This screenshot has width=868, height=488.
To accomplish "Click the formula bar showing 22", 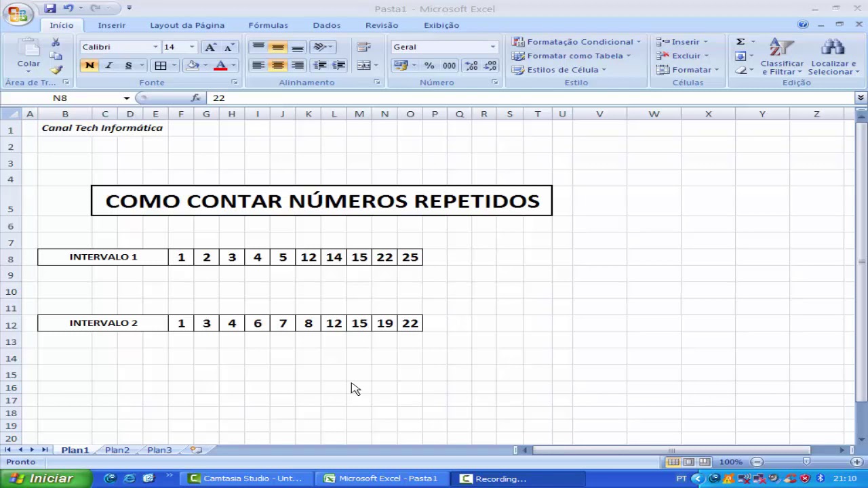I will pos(529,98).
